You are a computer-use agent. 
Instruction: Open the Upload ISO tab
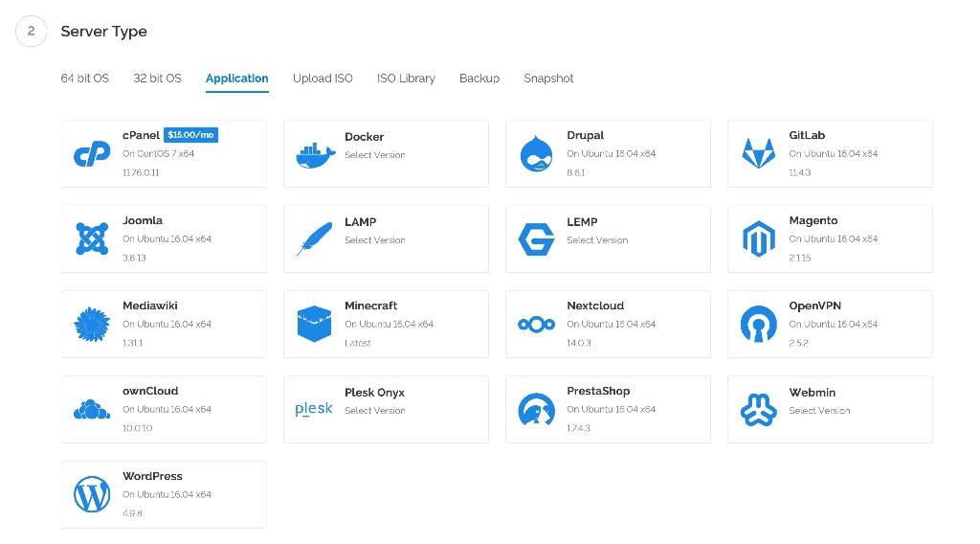point(323,79)
